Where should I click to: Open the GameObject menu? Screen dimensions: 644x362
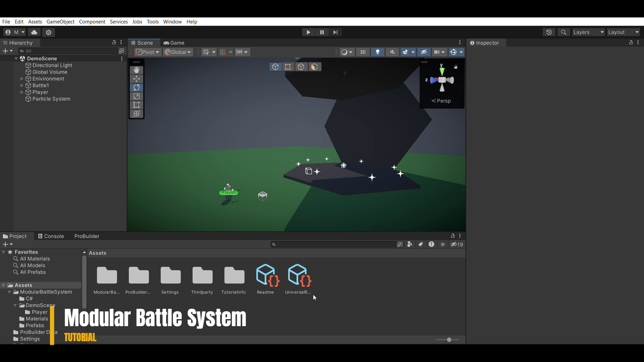[x=60, y=21]
